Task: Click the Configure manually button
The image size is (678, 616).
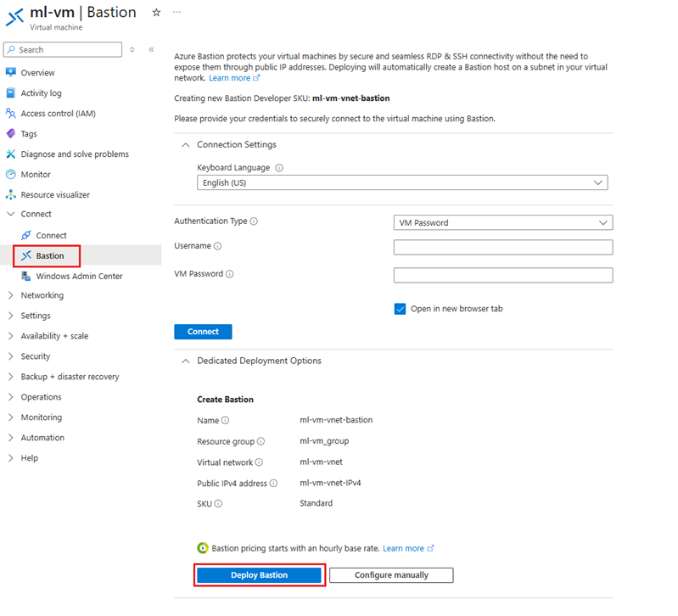Action: [391, 575]
